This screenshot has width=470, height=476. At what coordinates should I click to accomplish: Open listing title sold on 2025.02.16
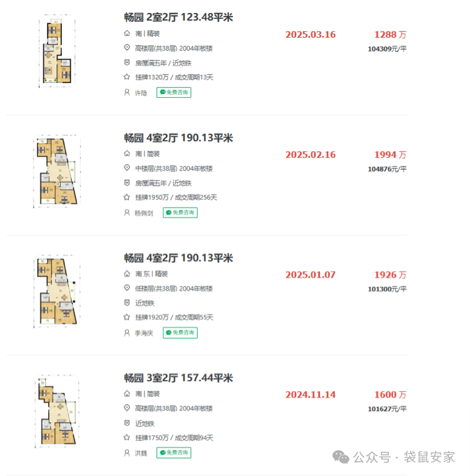pyautogui.click(x=178, y=138)
